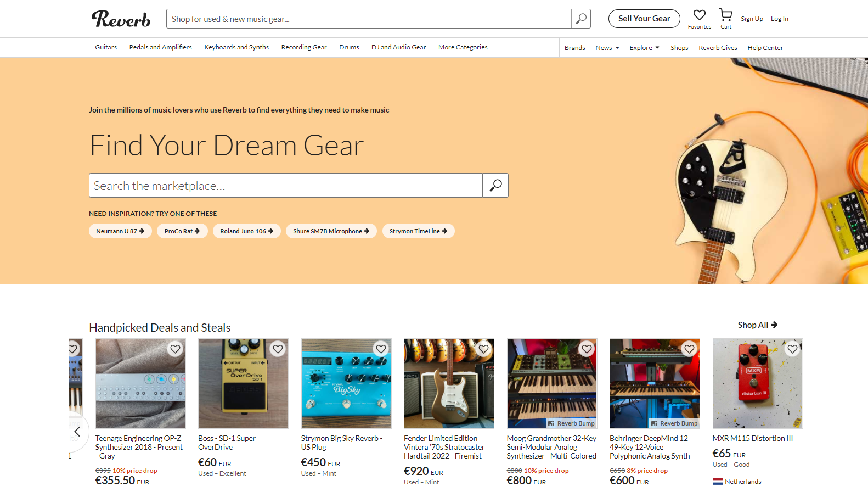
Task: Open the Moog Grandmother product image
Action: tap(552, 383)
